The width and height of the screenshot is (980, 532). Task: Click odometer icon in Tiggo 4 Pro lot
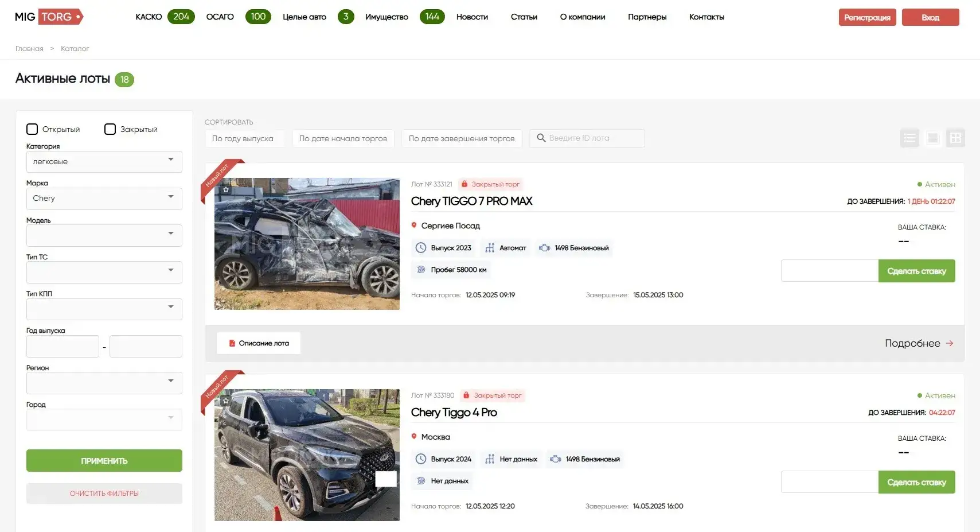click(421, 481)
